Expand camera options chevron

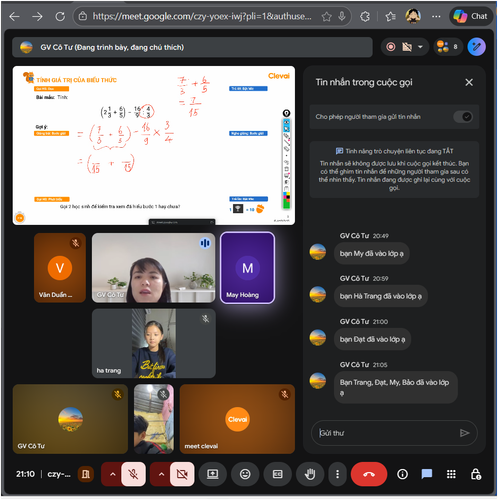(x=161, y=474)
